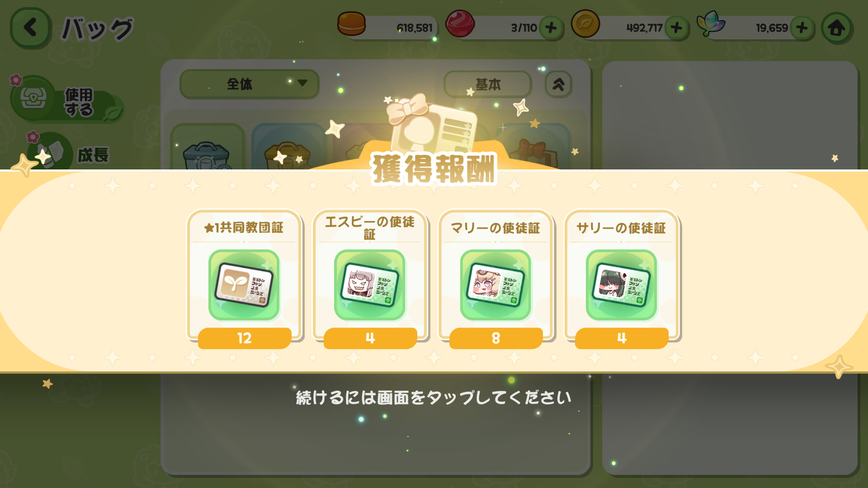Screen dimensions: 868x488
Task: Click the 基本 sort button
Action: pos(488,84)
